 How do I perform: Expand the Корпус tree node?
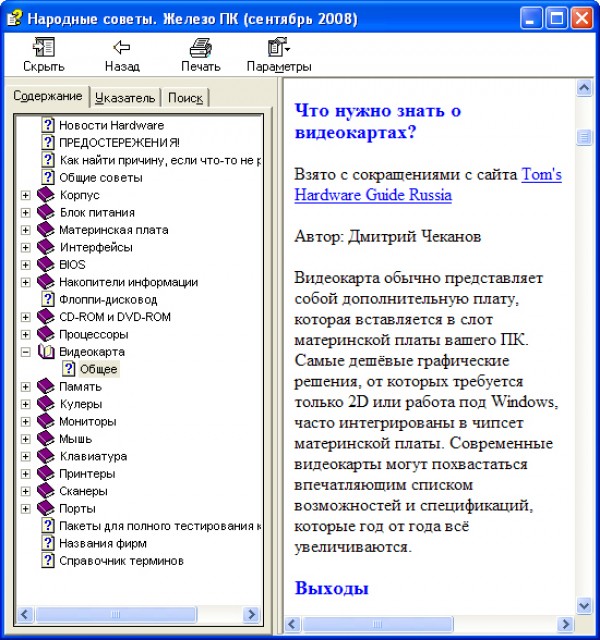coord(25,195)
